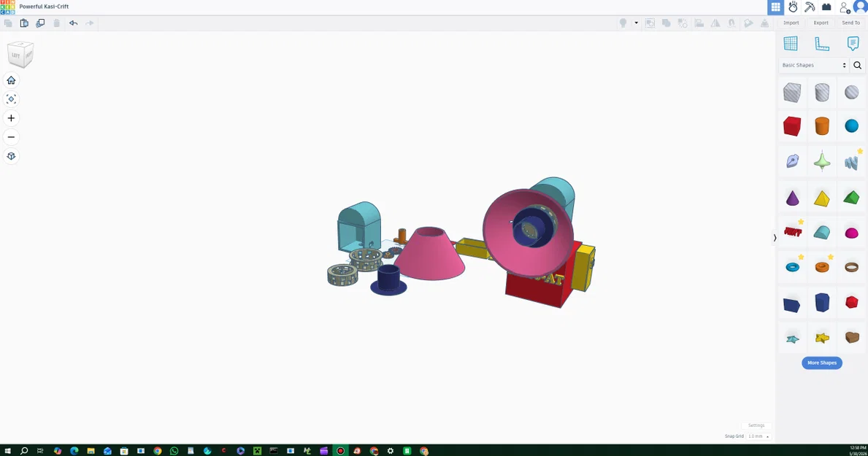Pick the striped Sphere hole shape
Image resolution: width=868 pixels, height=456 pixels.
[x=851, y=93]
